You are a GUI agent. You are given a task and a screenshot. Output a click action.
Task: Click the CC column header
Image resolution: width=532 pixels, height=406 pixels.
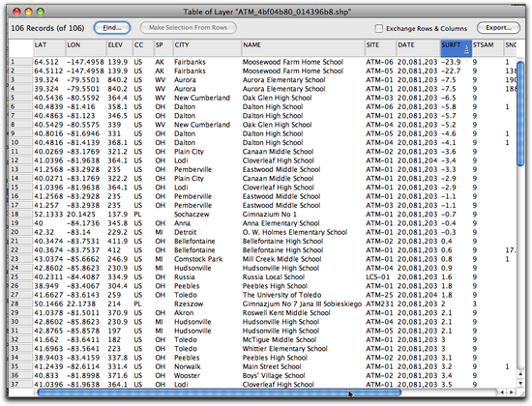click(x=143, y=47)
